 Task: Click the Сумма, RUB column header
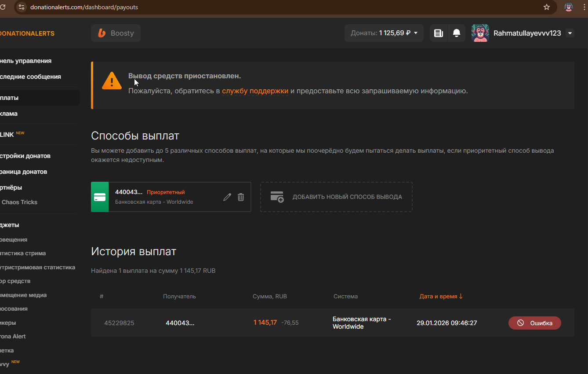coord(270,296)
